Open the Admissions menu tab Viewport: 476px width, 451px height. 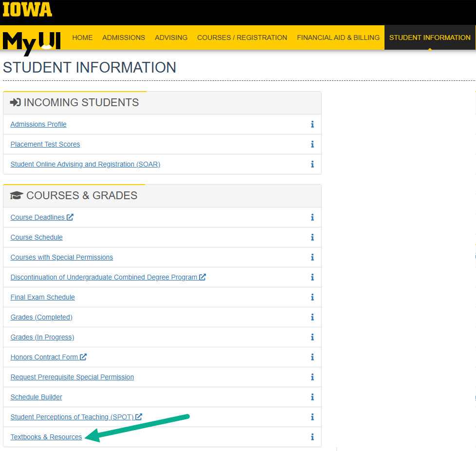click(x=124, y=38)
